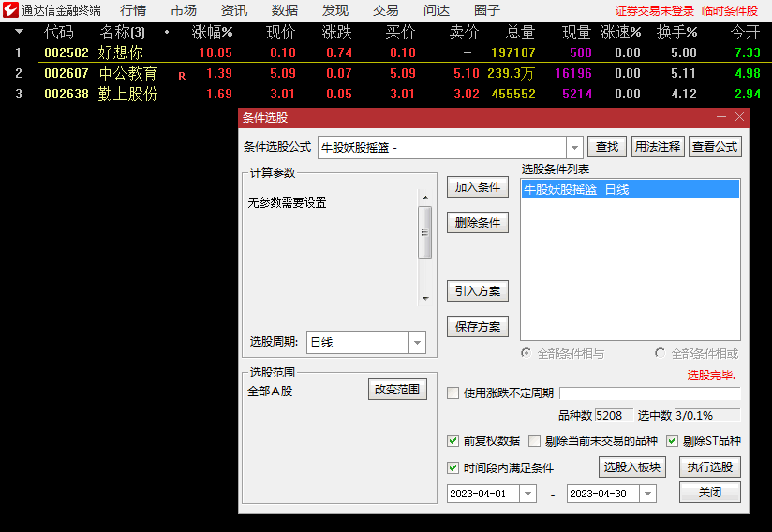
Task: Toggle 剔除ST品种 checkbox
Action: click(672, 440)
